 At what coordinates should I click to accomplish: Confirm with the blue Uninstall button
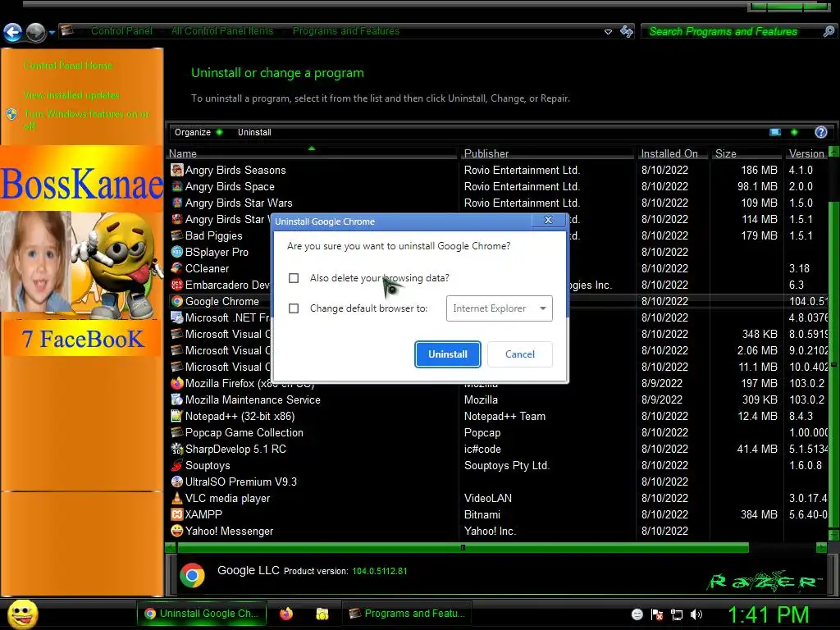pos(448,354)
